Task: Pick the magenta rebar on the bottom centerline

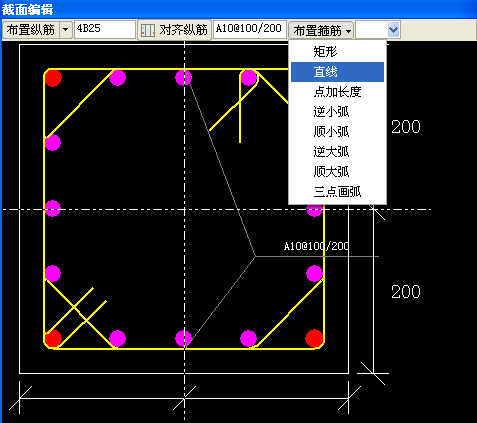Action: (x=184, y=339)
